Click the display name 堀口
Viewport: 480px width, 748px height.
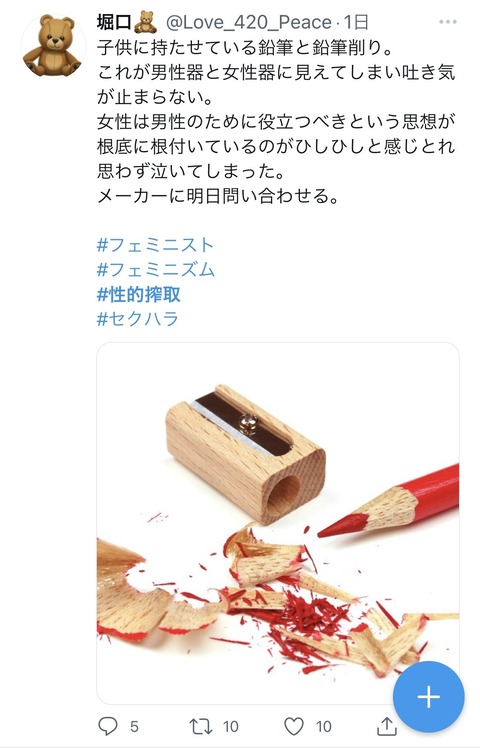click(115, 22)
